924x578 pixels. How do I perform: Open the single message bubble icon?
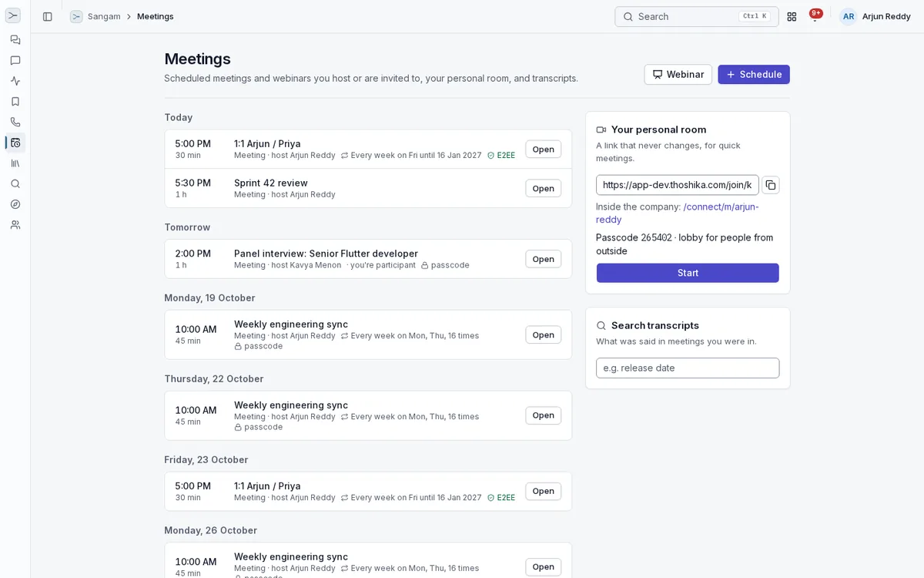[x=15, y=60]
